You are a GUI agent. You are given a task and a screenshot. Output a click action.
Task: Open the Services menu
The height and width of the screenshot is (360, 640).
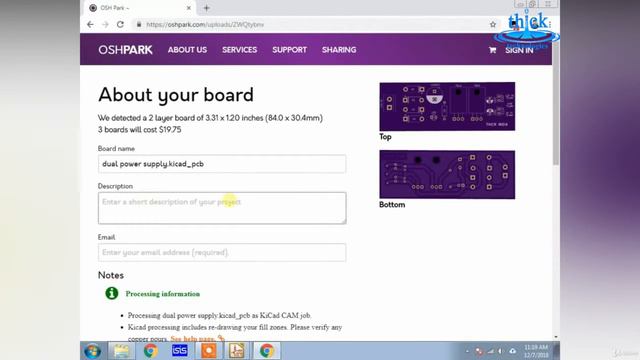tap(240, 50)
